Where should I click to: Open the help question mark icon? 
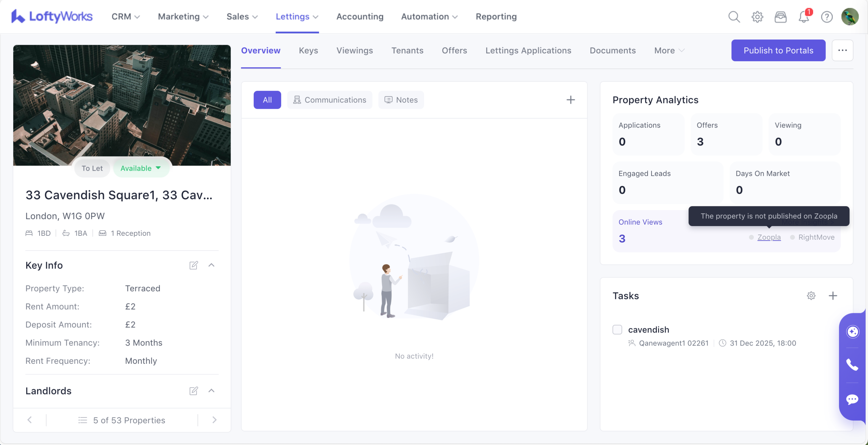click(827, 17)
